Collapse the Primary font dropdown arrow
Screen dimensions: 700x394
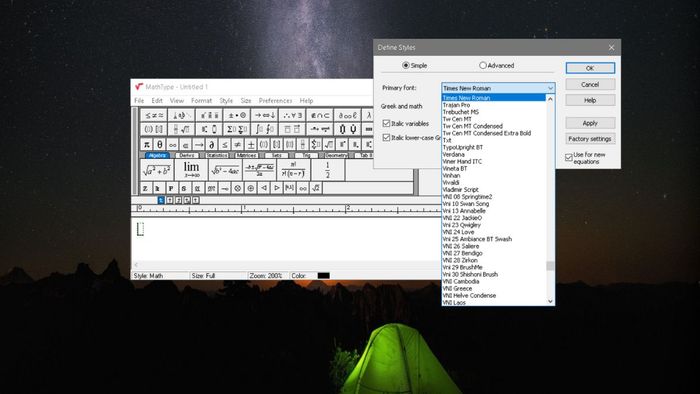[550, 88]
